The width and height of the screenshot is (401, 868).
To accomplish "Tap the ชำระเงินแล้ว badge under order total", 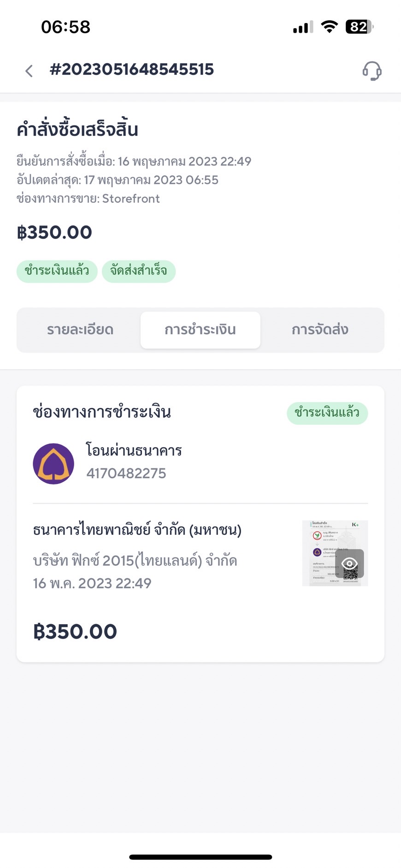I will (x=57, y=271).
